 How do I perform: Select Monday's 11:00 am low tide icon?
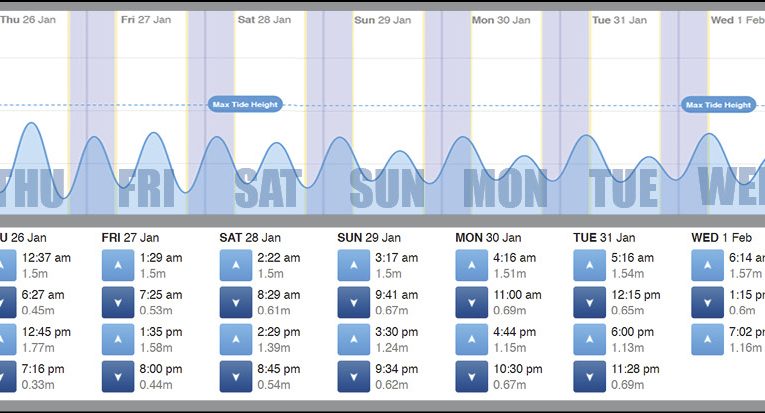471,302
